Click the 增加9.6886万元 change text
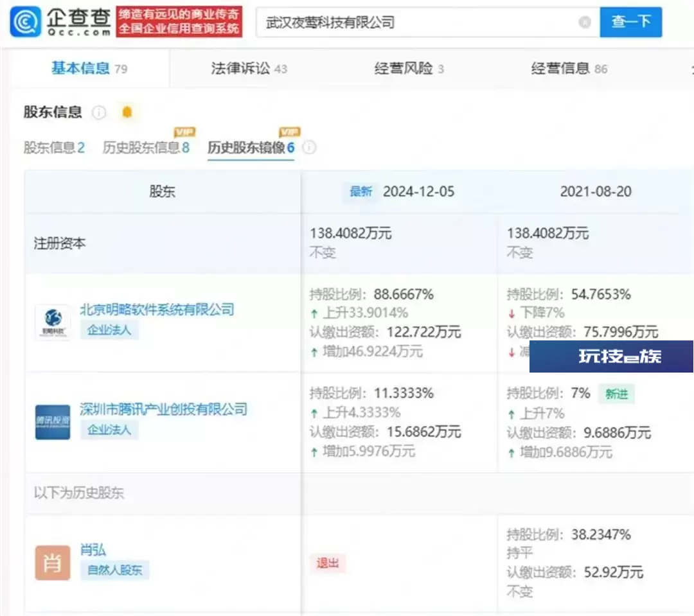Image resolution: width=694 pixels, height=616 pixels. 566,452
